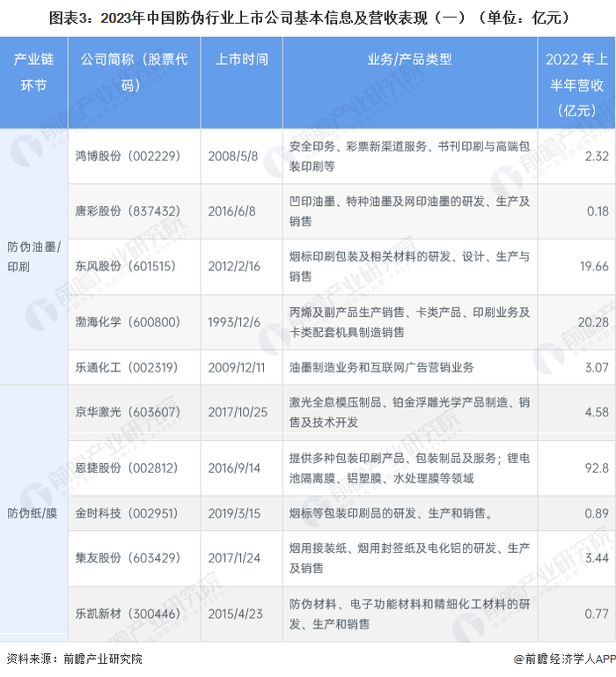
Task: Select the 2022年上半年营收 column header
Action: (576, 85)
